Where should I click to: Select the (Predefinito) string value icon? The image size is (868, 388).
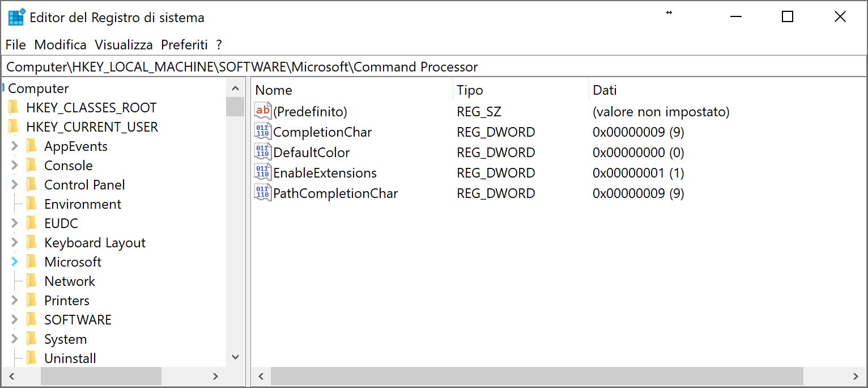(263, 111)
